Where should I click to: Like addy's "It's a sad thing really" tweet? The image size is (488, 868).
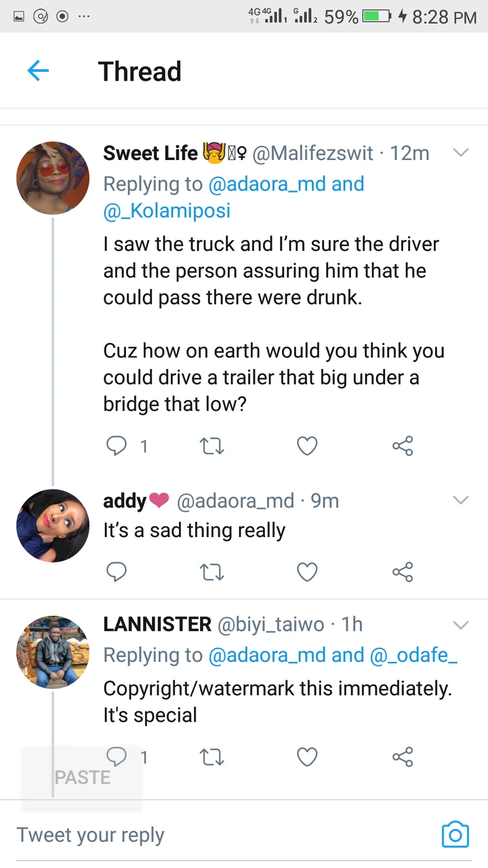tap(307, 572)
